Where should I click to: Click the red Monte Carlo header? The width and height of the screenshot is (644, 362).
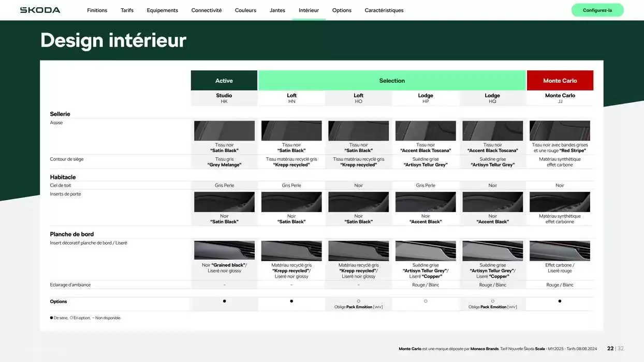pos(560,81)
